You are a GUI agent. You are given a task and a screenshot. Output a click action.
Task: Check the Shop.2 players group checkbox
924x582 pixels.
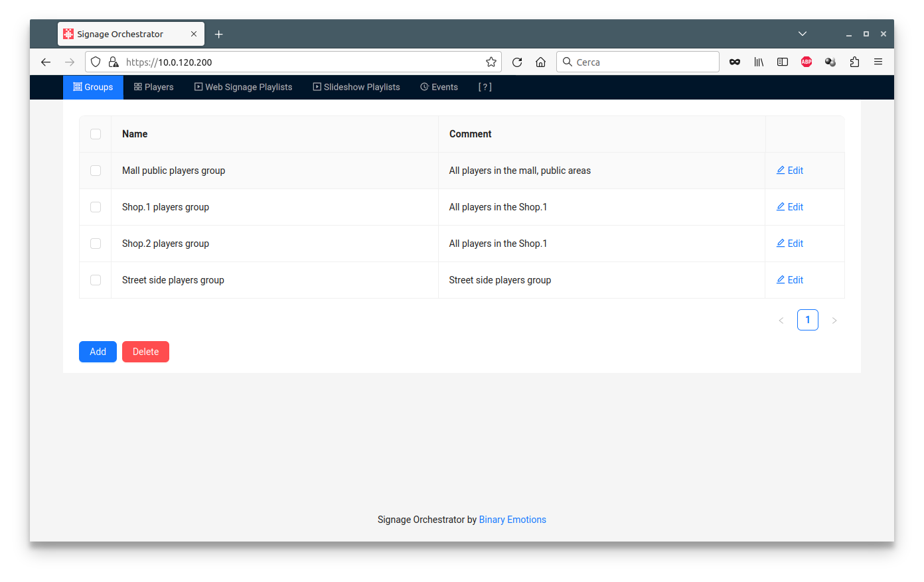[x=96, y=244]
